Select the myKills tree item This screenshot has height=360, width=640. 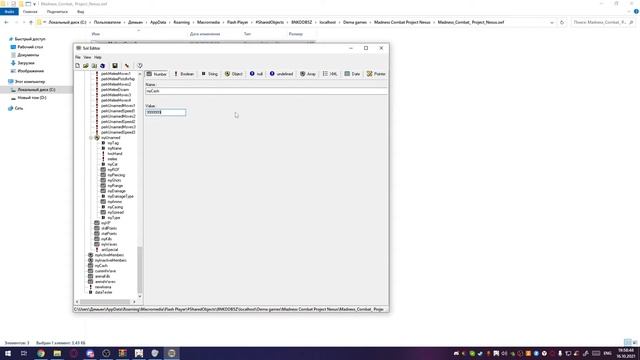pyautogui.click(x=106, y=239)
